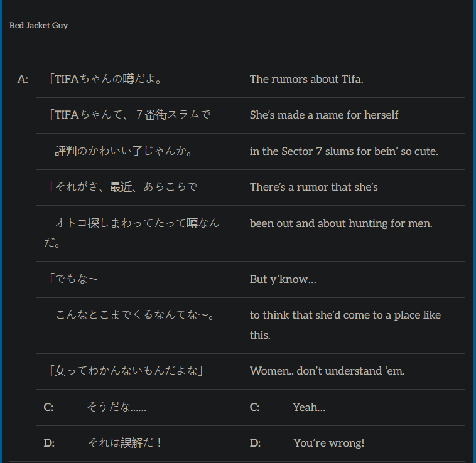
Task: Click "There's a rumor that she's" text
Action: [313, 187]
